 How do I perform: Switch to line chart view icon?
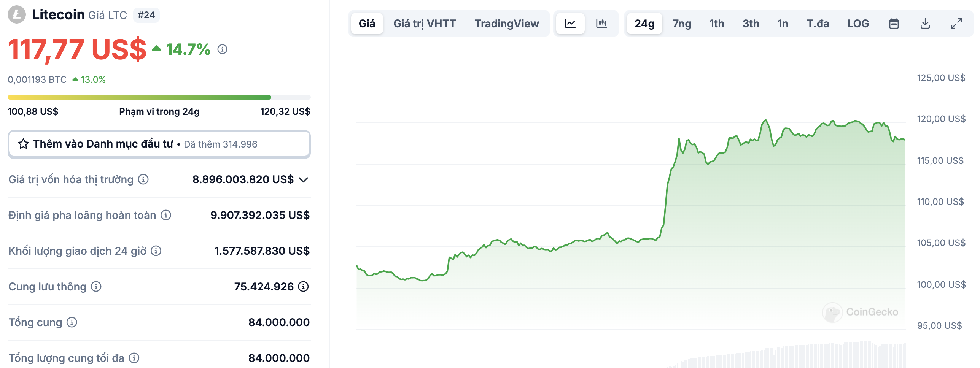point(570,24)
